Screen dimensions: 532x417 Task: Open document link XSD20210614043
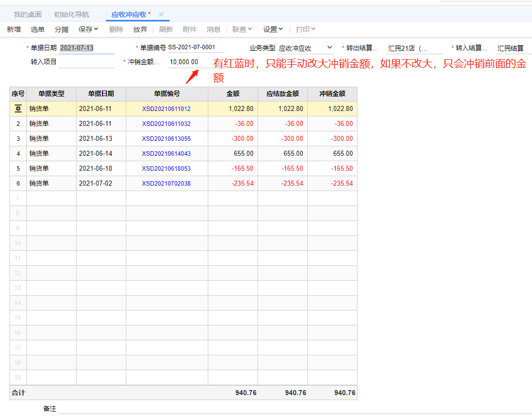tap(166, 154)
